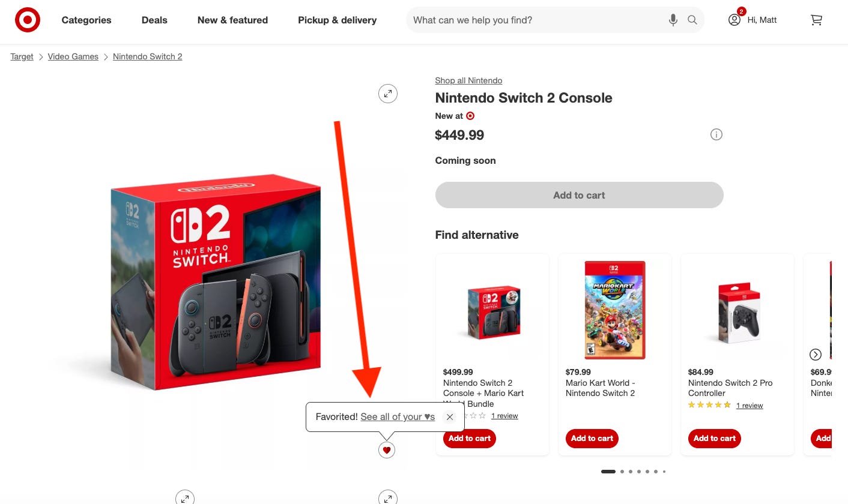Screen dimensions: 848x504
Task: Expand the main product image with the zoom icon
Action: (x=387, y=93)
